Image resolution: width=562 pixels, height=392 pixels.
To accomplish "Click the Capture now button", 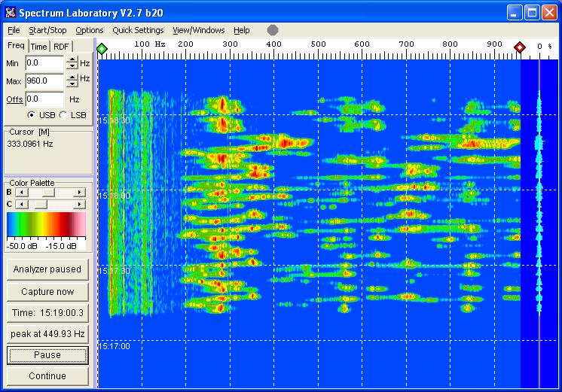I will click(47, 292).
